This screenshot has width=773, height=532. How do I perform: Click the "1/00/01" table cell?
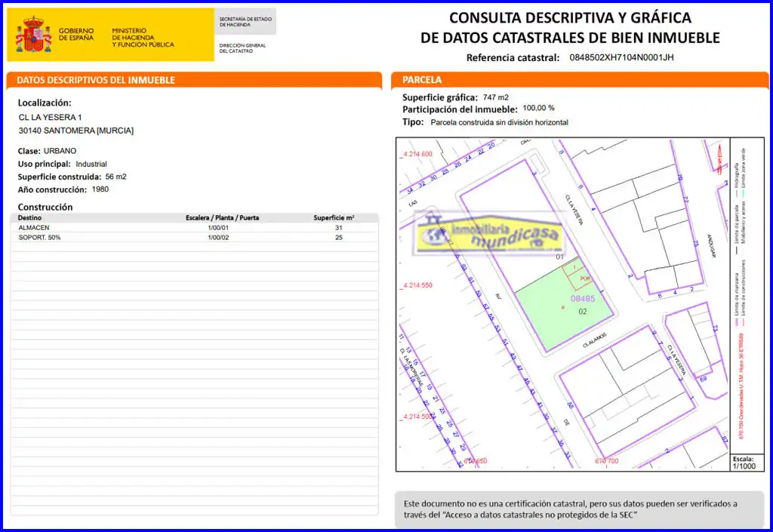coord(218,228)
